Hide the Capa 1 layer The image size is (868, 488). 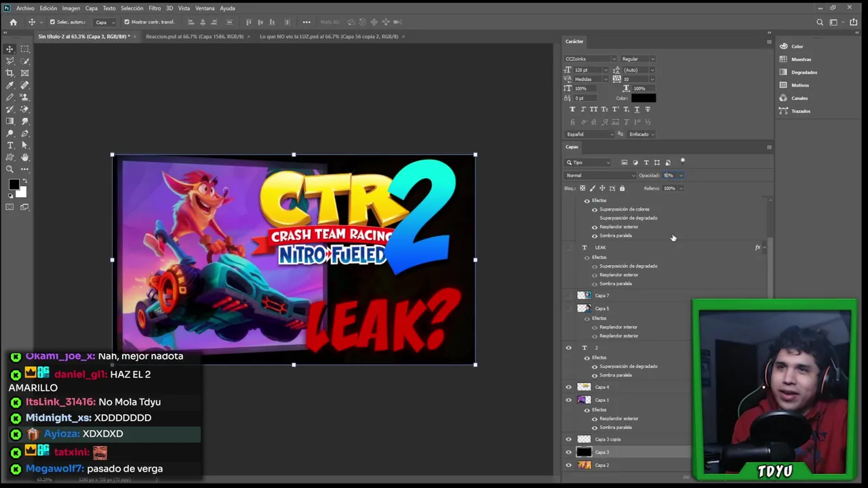coord(569,400)
